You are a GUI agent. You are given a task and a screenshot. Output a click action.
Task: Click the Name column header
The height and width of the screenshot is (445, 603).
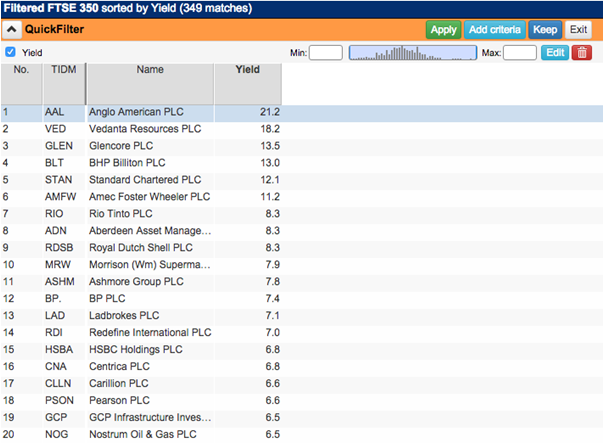click(150, 84)
